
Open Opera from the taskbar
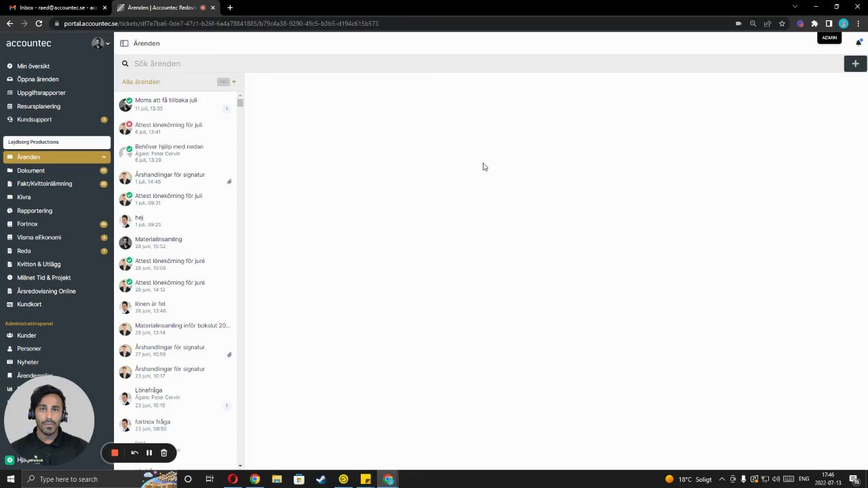pos(233,479)
